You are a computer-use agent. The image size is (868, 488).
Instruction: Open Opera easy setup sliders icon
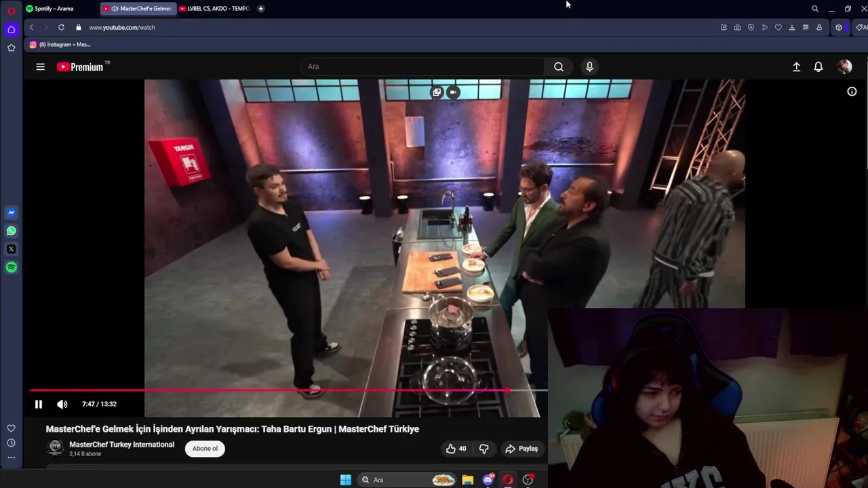tap(805, 27)
